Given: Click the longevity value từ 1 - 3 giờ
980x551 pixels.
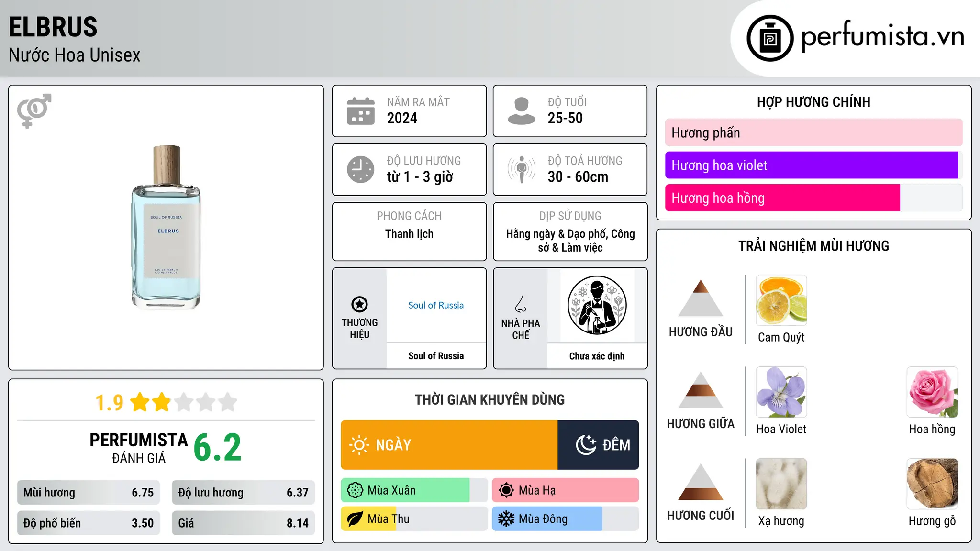Looking at the screenshot, I should coord(420,177).
